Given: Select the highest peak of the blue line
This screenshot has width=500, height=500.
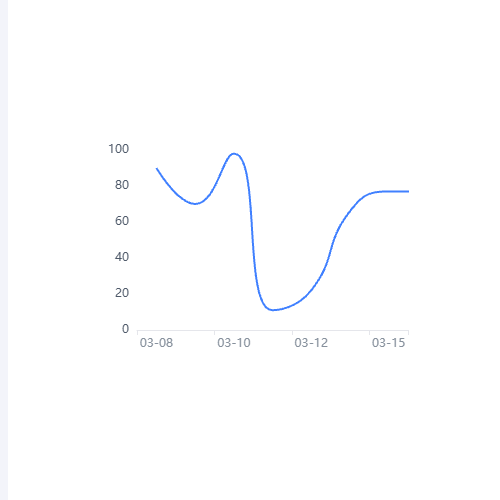Looking at the screenshot, I should coord(234,154).
